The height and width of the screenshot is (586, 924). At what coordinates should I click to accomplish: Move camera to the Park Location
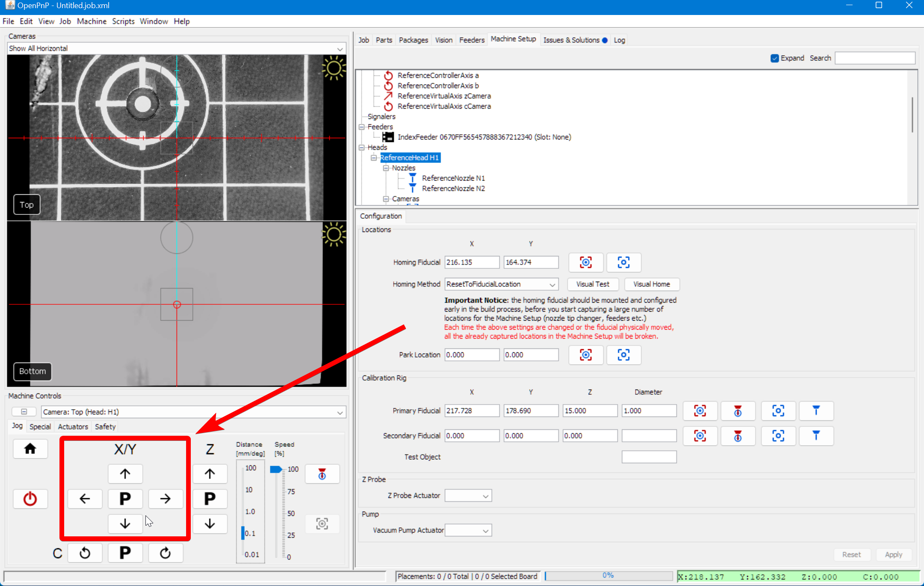click(x=624, y=355)
